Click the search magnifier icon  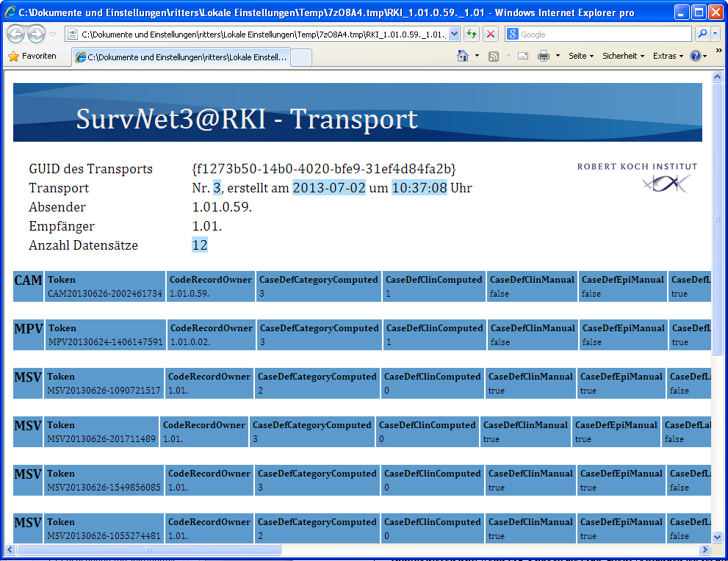702,35
